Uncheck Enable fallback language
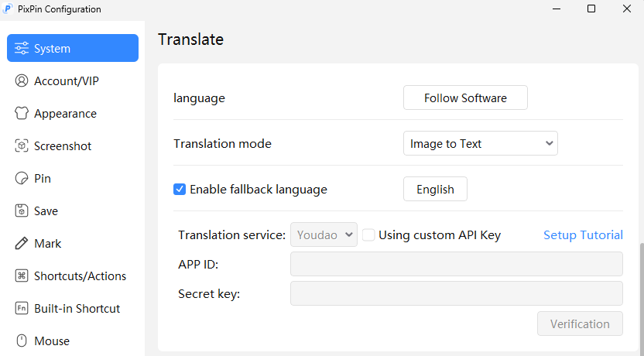Image resolution: width=644 pixels, height=356 pixels. click(180, 189)
